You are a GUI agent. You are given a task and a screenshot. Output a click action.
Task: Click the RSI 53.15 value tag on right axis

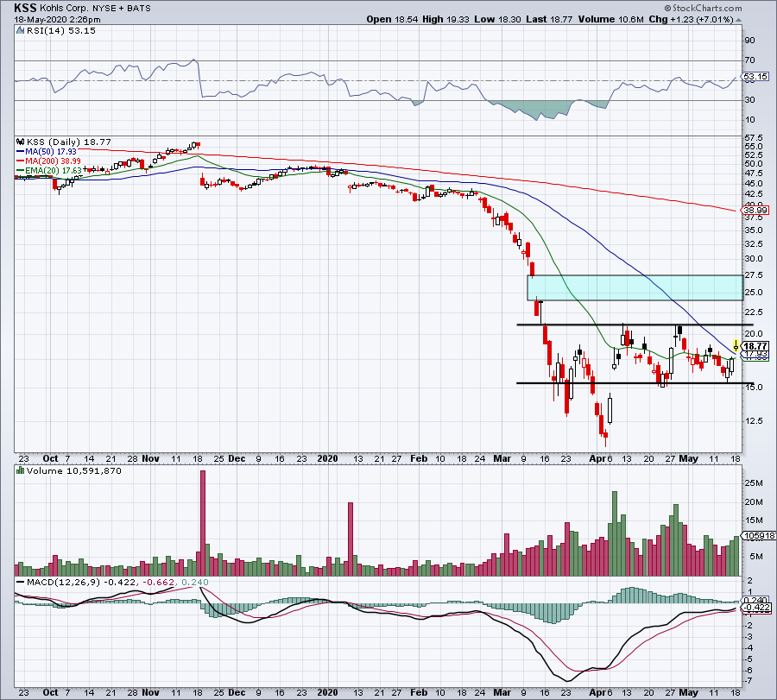tap(755, 77)
